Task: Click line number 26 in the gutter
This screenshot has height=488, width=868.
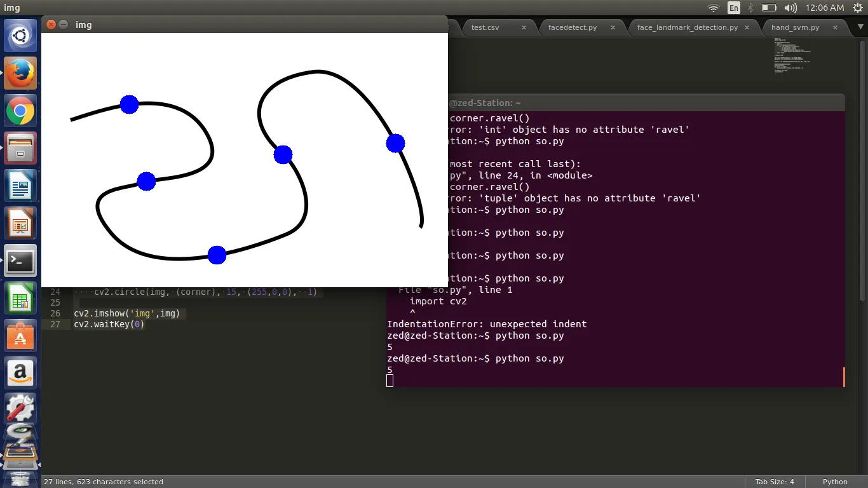Action: click(x=55, y=313)
